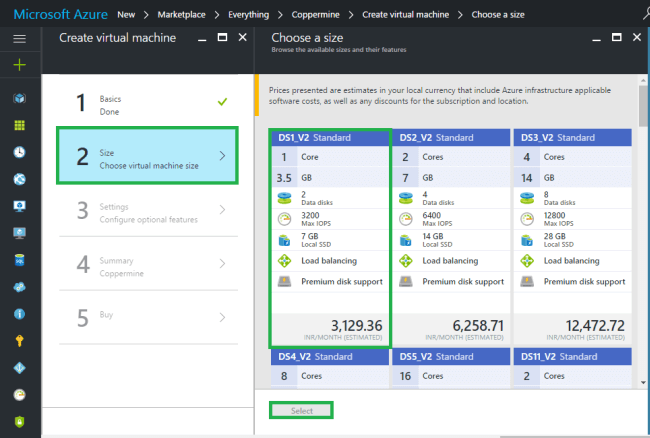Viewport: 650px width, 438px height.
Task: Open the App Services globe icon
Action: click(19, 179)
